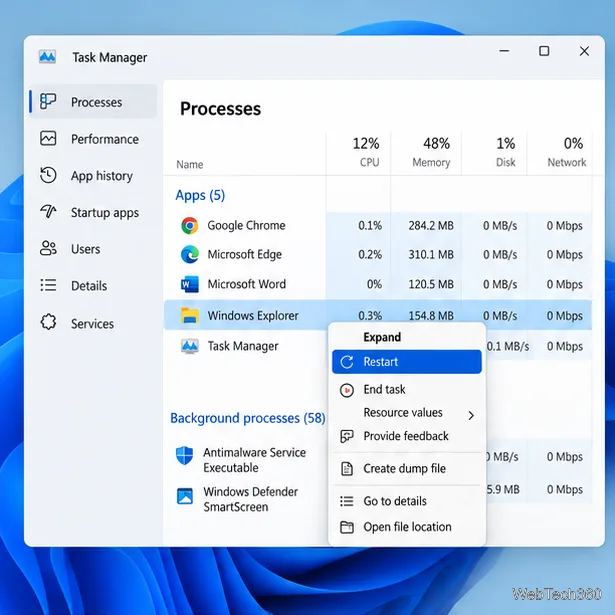This screenshot has height=615, width=615.
Task: Collapse the Apps (5) group header
Action: point(200,195)
